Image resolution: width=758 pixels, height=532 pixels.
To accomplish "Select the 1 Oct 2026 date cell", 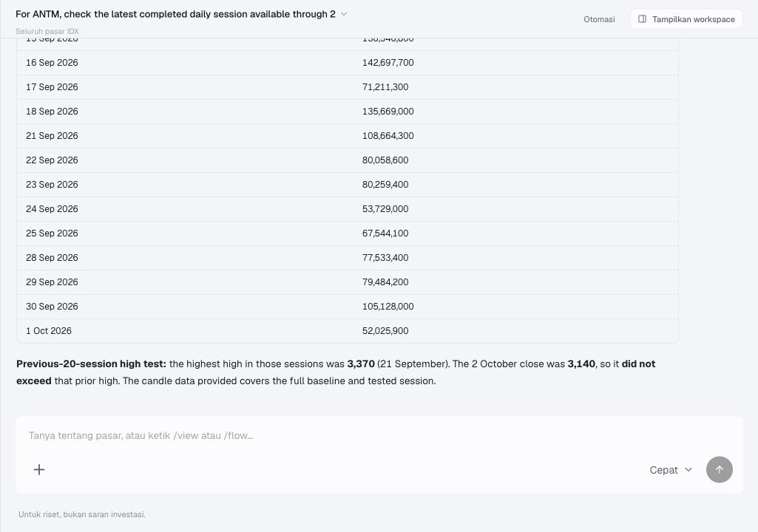I will tap(48, 331).
